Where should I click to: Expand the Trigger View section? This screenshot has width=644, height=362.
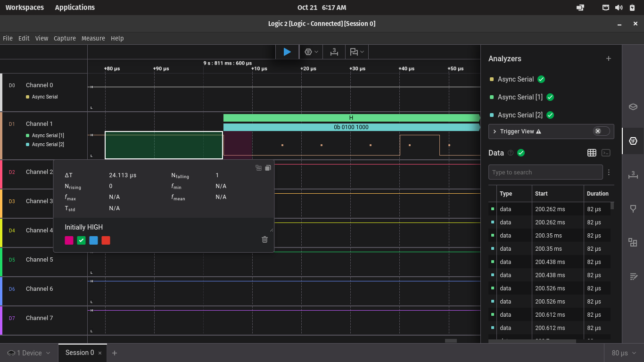point(495,132)
